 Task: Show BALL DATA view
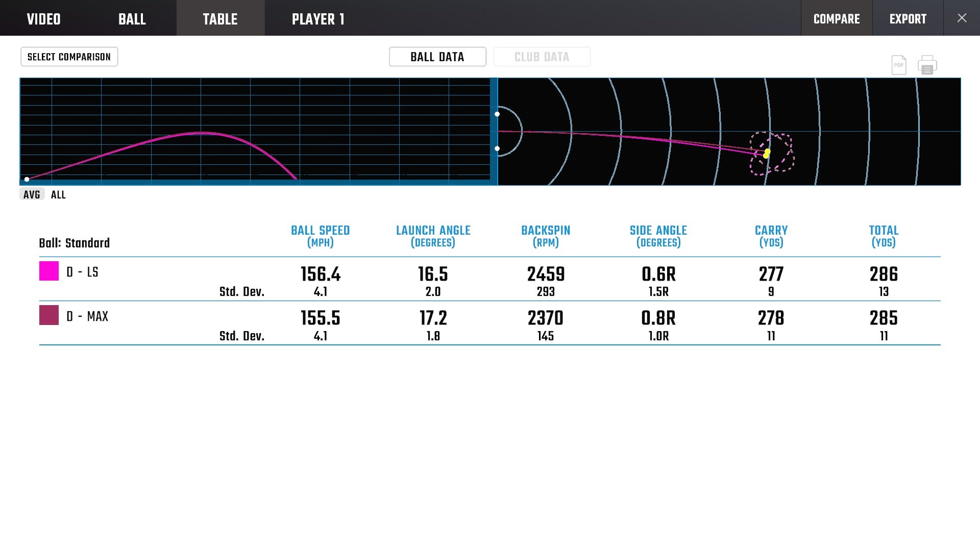coord(437,57)
